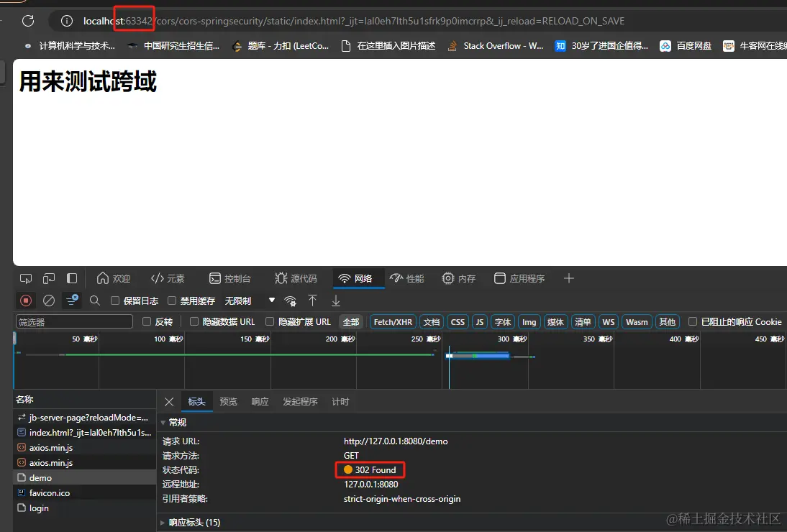
Task: Focus the 筛选器 filter input
Action: click(x=74, y=322)
